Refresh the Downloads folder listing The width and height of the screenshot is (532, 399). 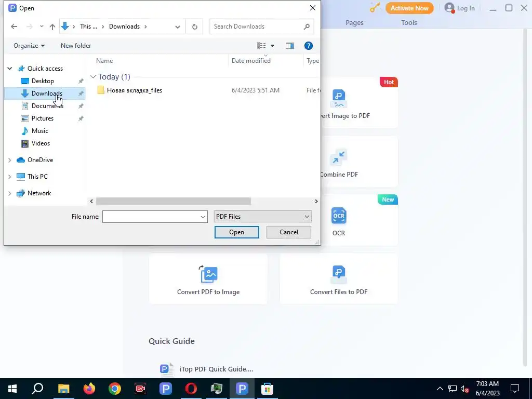click(194, 26)
